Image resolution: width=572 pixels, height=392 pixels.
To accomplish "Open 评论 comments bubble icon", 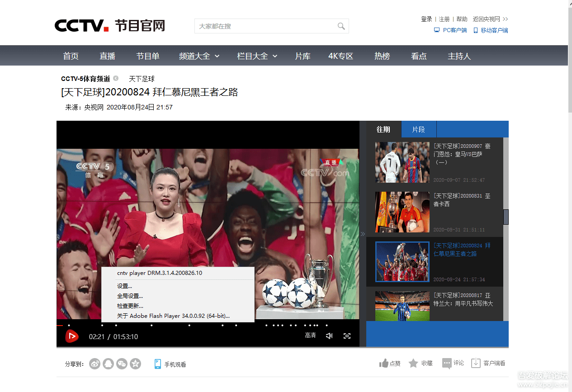I will click(x=447, y=363).
